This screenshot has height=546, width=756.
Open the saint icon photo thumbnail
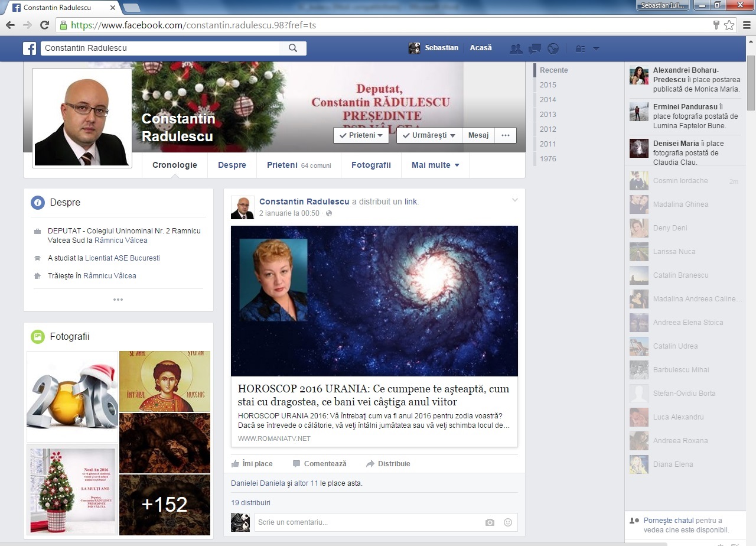click(x=165, y=381)
